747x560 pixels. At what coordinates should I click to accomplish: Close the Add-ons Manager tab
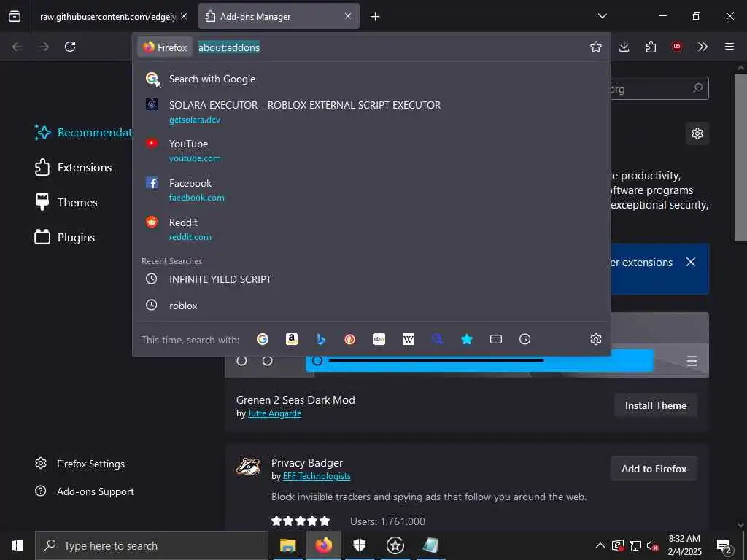pos(348,16)
